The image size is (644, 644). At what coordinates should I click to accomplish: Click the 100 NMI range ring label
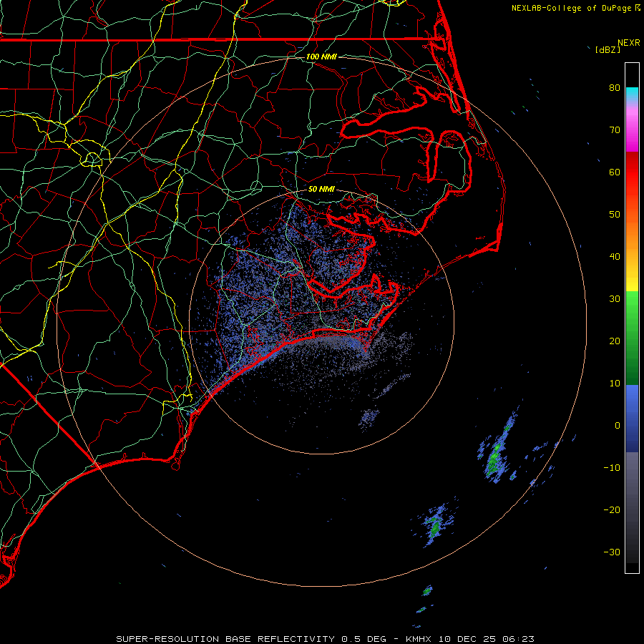321,57
